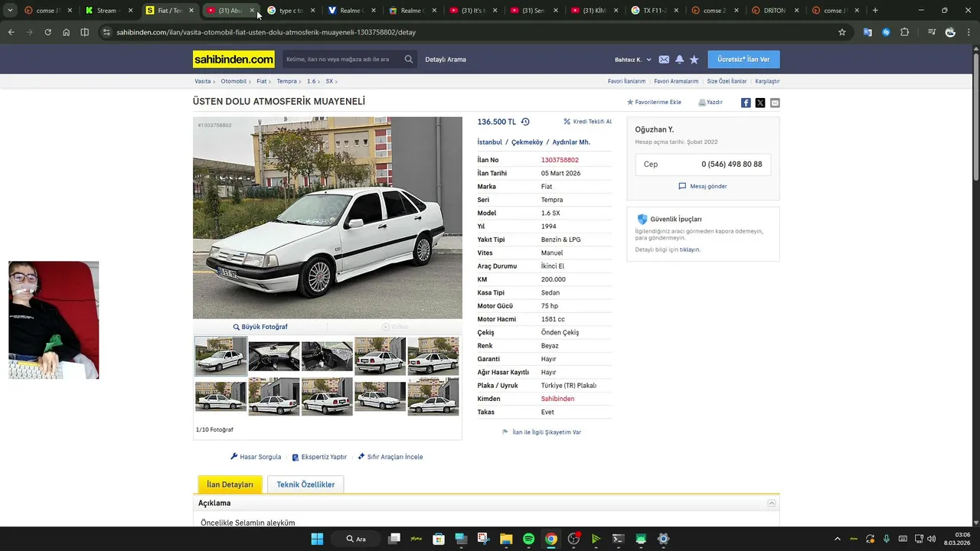Show hidden system tray icons
Image resolution: width=980 pixels, height=551 pixels.
tap(837, 539)
